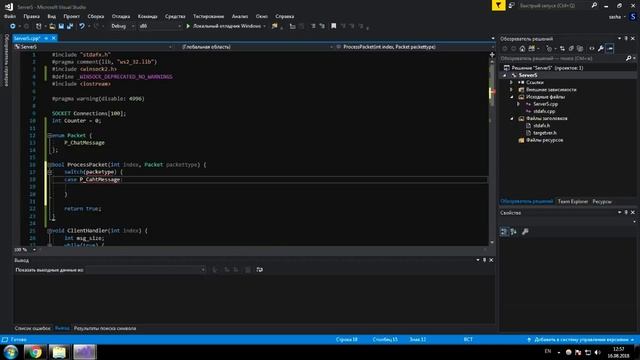The height and width of the screenshot is (360, 640).
Task: Open the Справка menu
Action: tap(284, 16)
